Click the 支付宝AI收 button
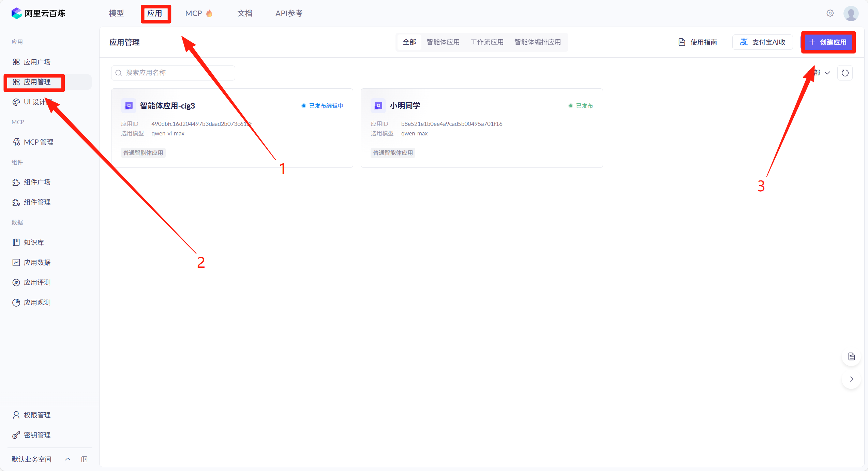 (x=762, y=42)
